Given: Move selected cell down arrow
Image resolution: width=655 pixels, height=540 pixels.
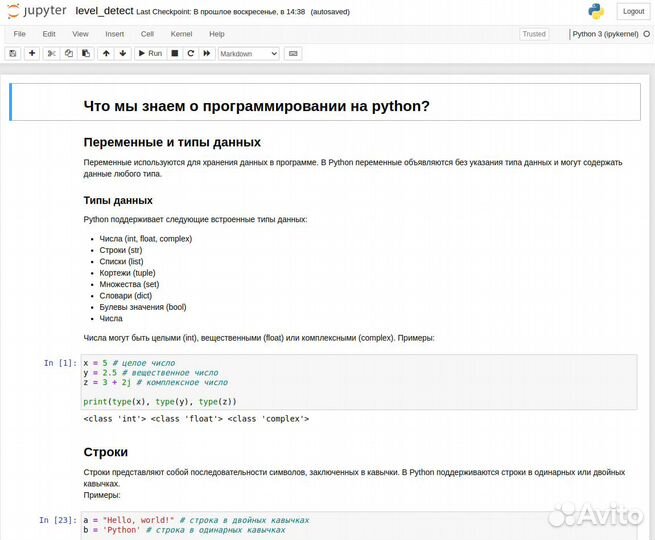Looking at the screenshot, I should click(x=123, y=53).
